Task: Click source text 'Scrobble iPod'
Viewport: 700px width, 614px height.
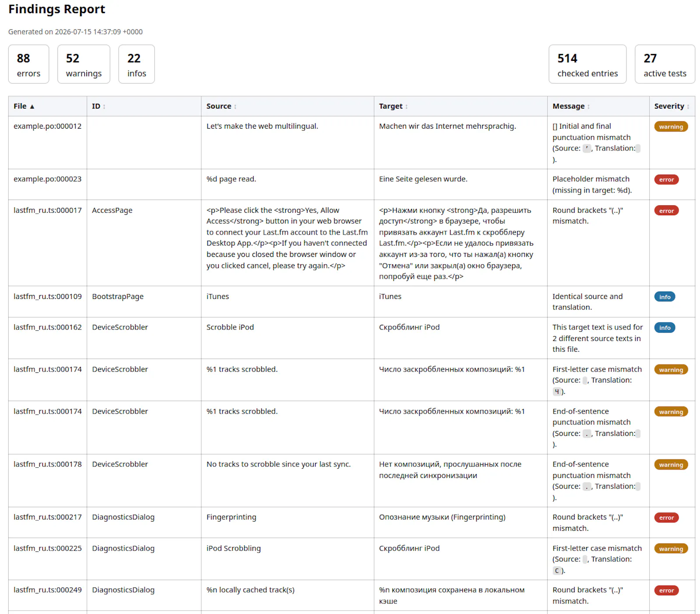Action: (x=230, y=327)
